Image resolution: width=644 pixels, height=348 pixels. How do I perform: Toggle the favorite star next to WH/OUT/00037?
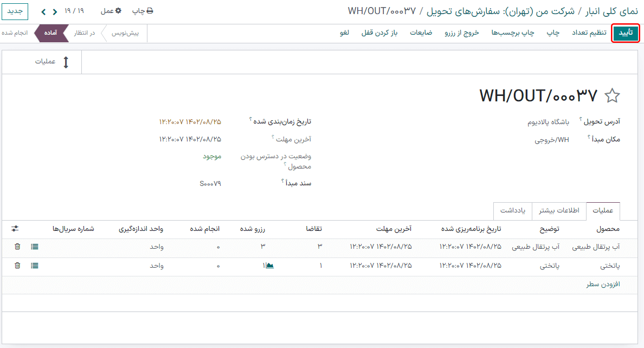612,96
